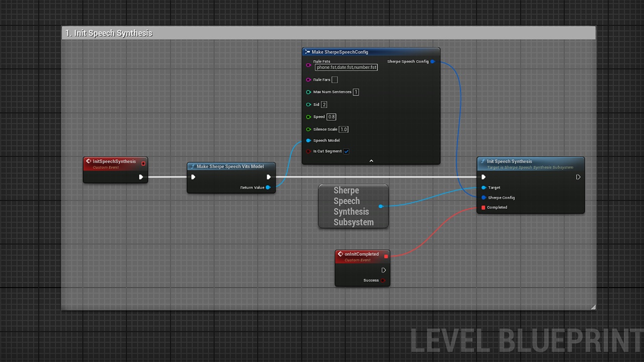Click the Success boolean output pin
Image resolution: width=644 pixels, height=362 pixels.
[x=383, y=281]
